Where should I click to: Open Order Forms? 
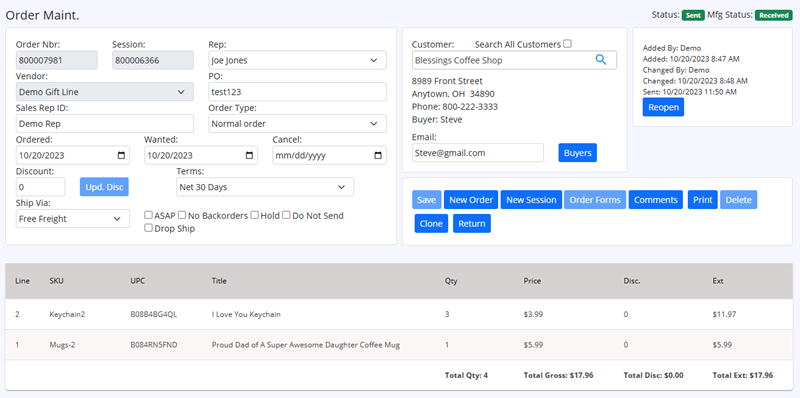tap(595, 200)
